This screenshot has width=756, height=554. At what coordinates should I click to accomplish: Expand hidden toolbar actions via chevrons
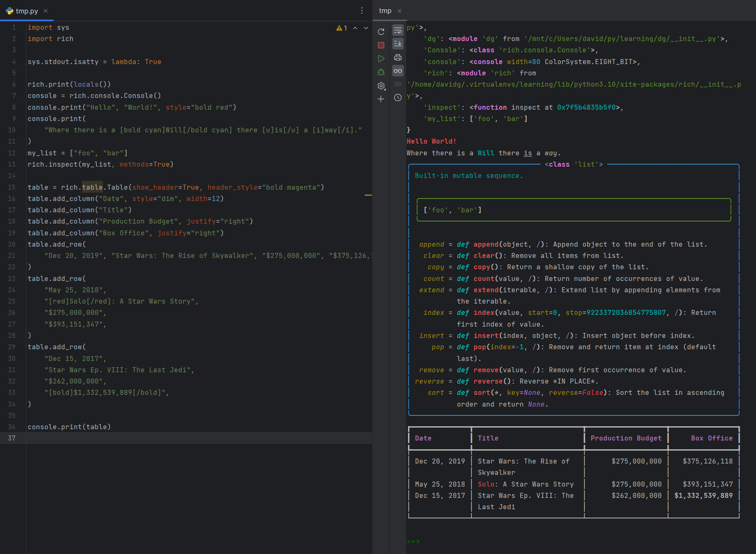click(398, 84)
